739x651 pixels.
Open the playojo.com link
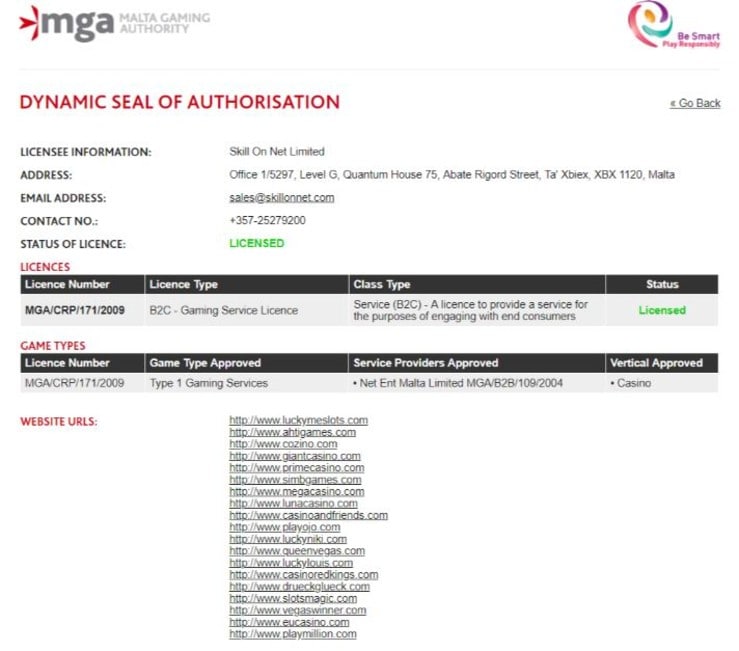(285, 527)
